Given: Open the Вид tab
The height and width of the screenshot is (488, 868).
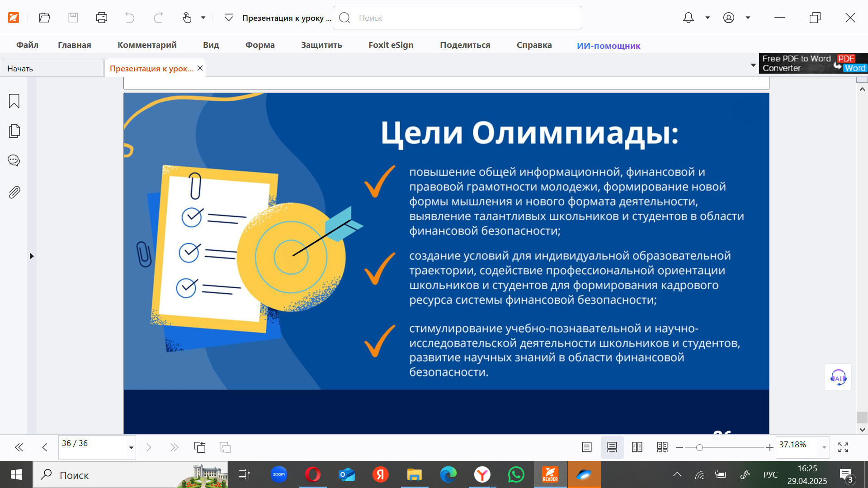Looking at the screenshot, I should pyautogui.click(x=211, y=45).
